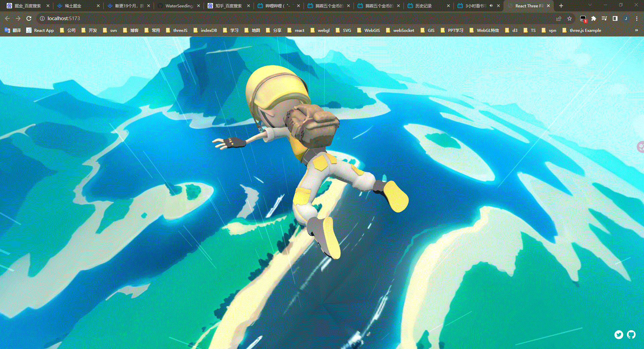Toggle the browser side panel
Image resolution: width=644 pixels, height=349 pixels.
(x=615, y=18)
